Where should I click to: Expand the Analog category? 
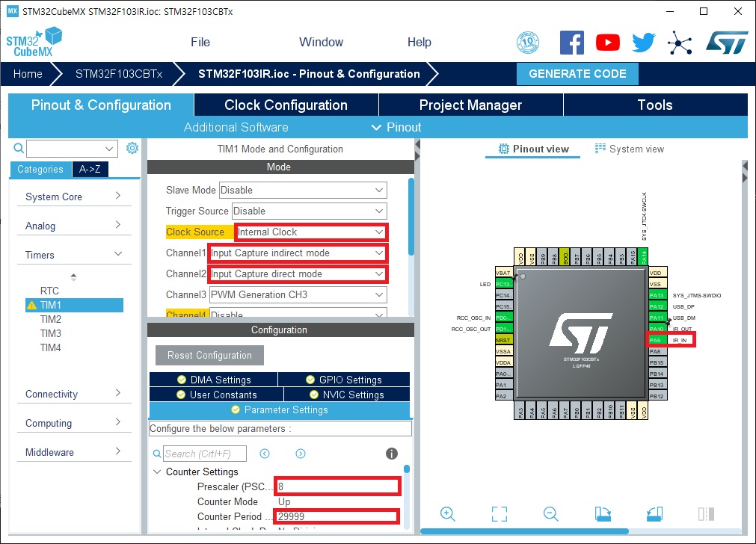tap(74, 226)
